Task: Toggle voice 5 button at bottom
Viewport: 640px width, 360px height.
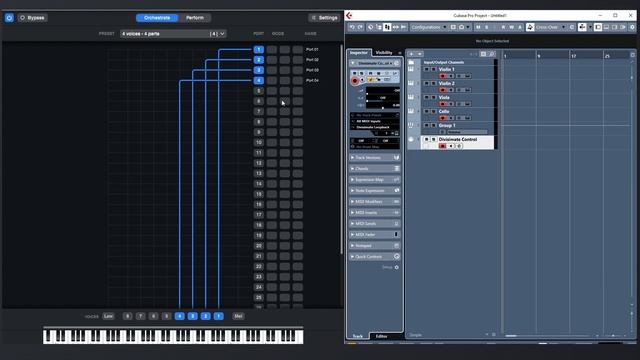Action: [166, 316]
